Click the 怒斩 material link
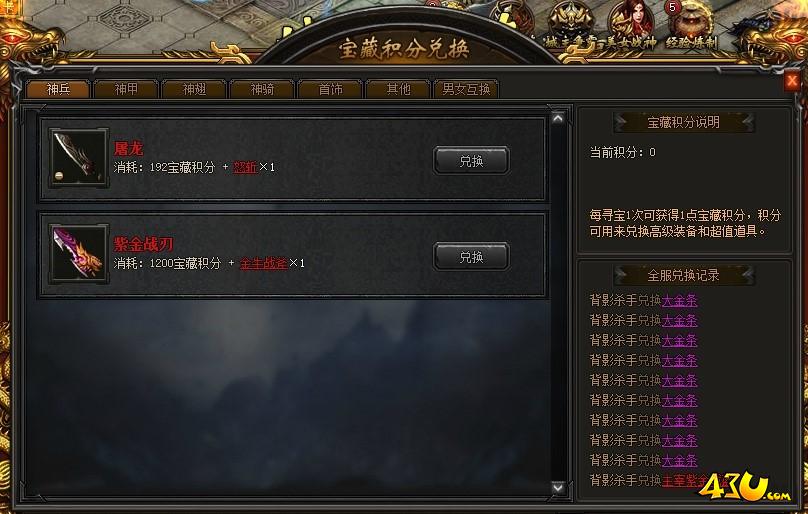This screenshot has height=514, width=808. click(245, 167)
